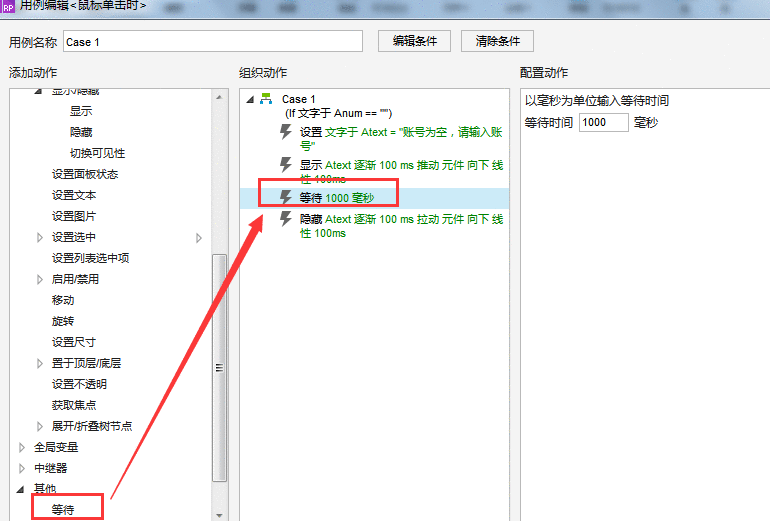Collapse the 其他 node

21,489
